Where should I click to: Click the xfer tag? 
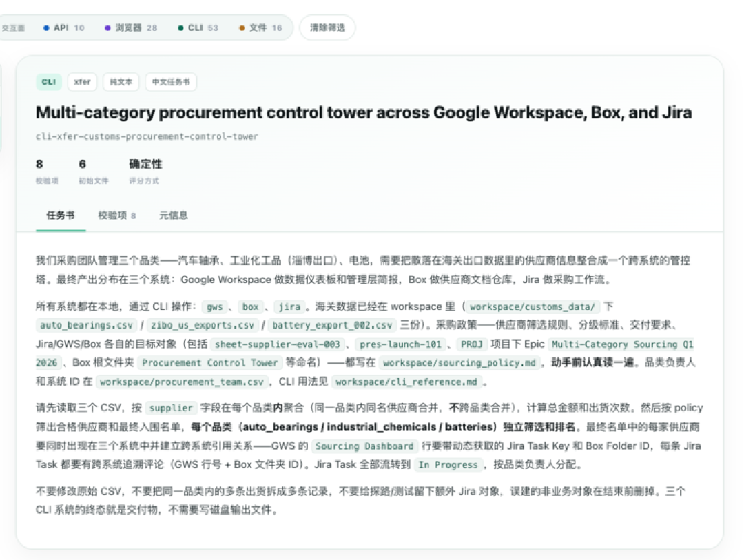click(x=82, y=82)
